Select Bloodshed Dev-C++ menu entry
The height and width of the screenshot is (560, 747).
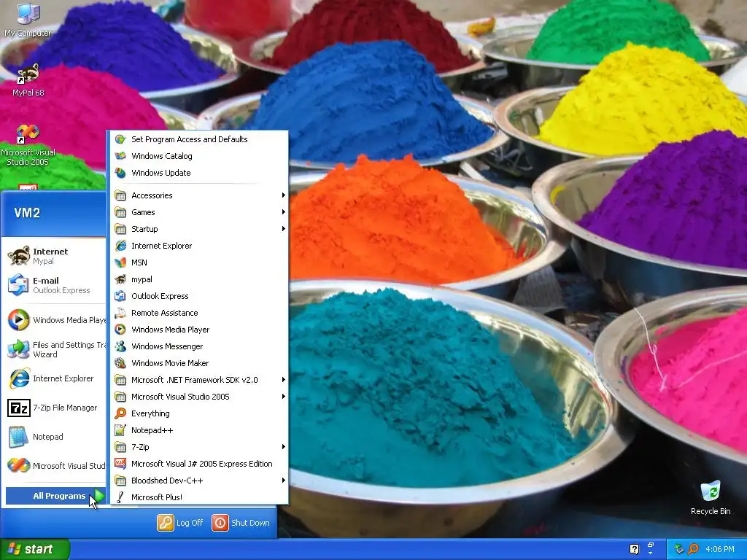tap(200, 481)
